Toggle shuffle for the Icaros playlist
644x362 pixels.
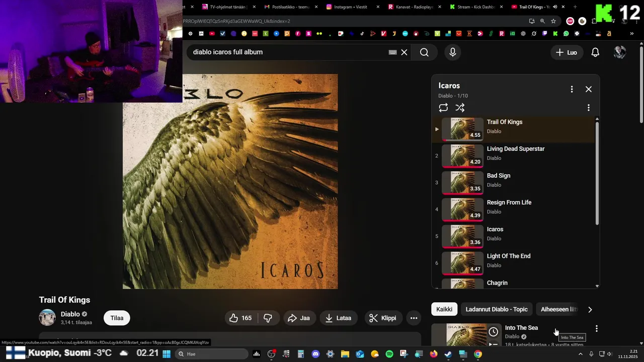[x=460, y=108]
